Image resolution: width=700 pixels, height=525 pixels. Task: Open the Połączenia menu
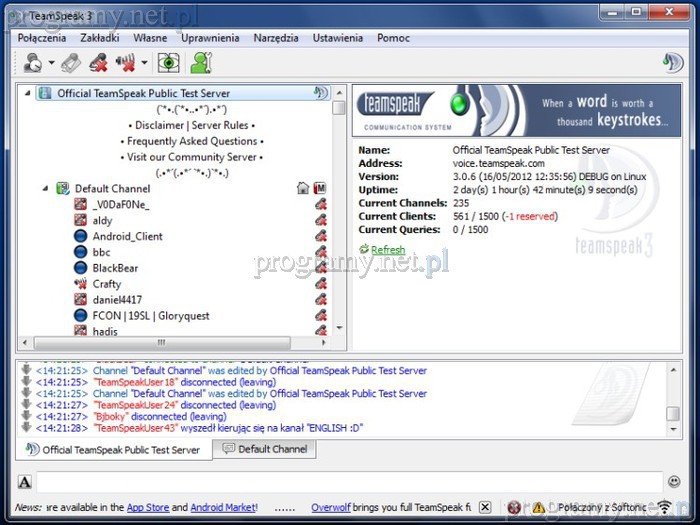click(x=41, y=38)
